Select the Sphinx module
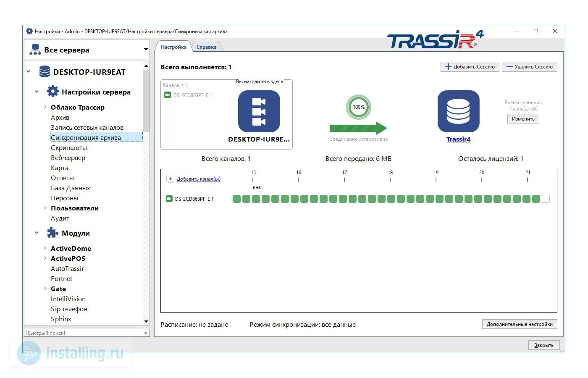This screenshot has height=378, width=588. [61, 319]
